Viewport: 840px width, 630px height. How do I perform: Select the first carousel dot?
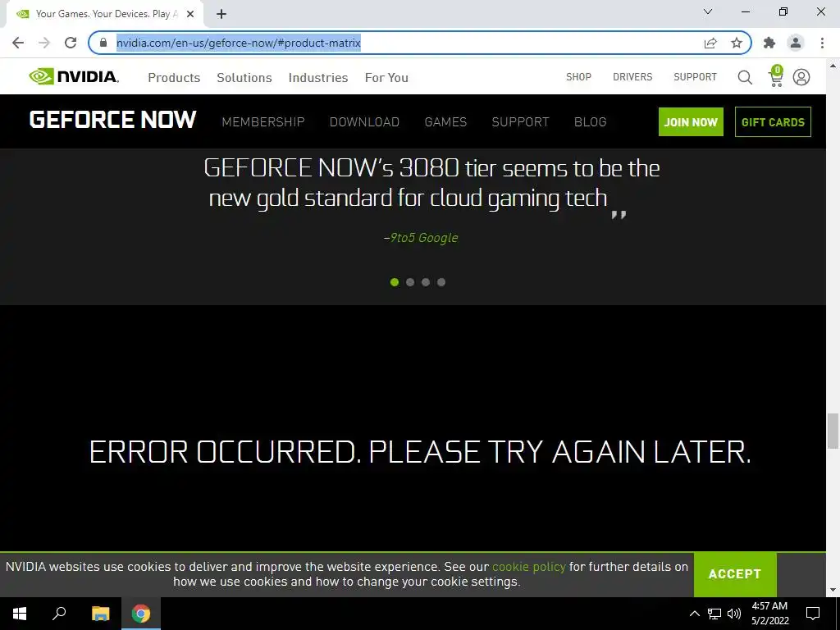click(x=395, y=282)
